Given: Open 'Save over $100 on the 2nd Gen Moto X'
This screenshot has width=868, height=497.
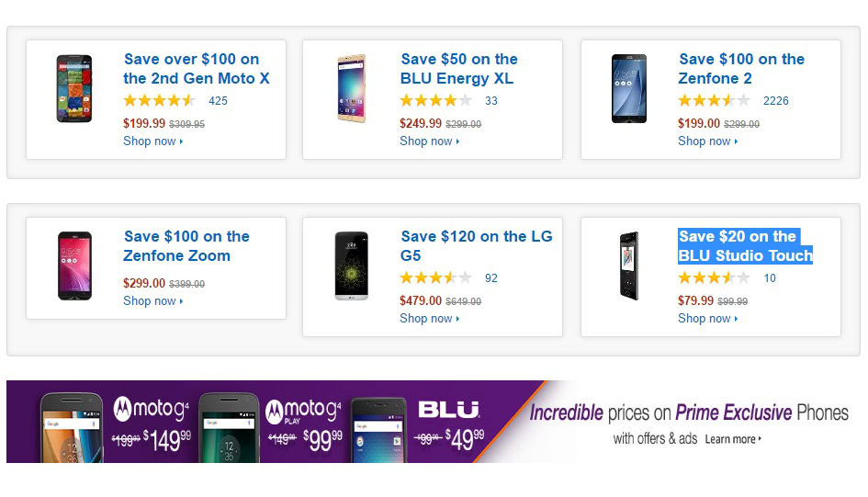Looking at the screenshot, I should tap(197, 69).
